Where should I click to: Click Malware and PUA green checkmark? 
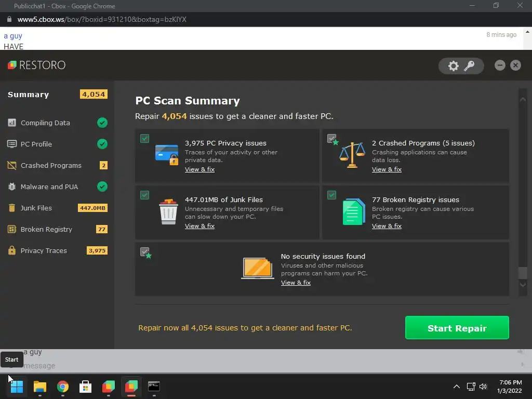102,187
